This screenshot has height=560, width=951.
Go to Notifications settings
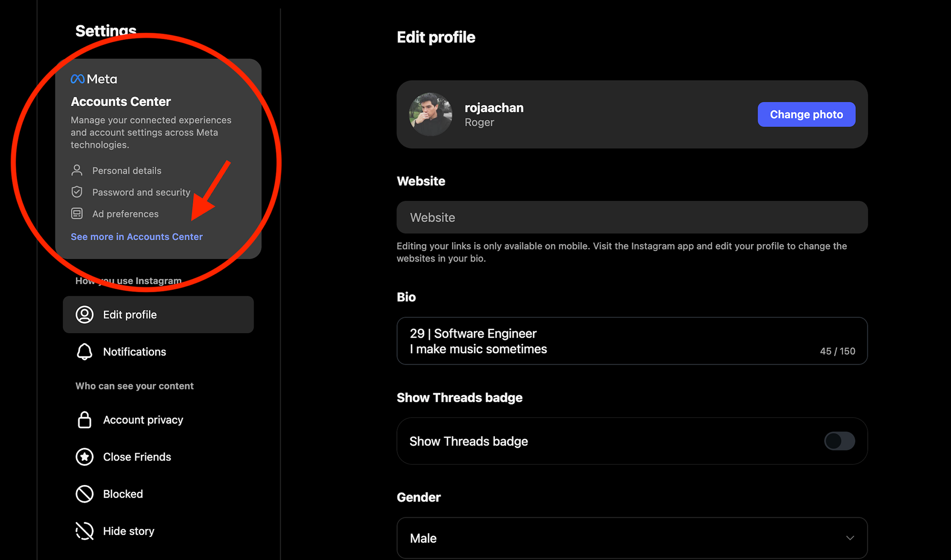pos(134,352)
